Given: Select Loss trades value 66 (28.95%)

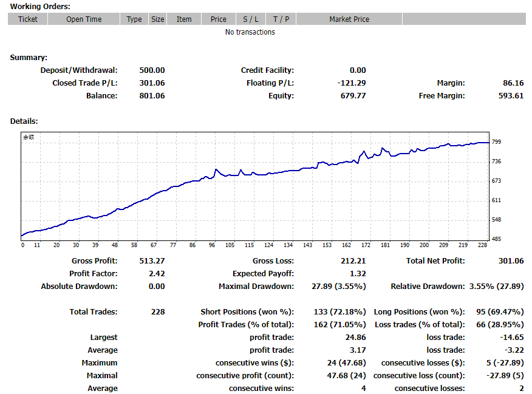Looking at the screenshot, I should coord(500,325).
